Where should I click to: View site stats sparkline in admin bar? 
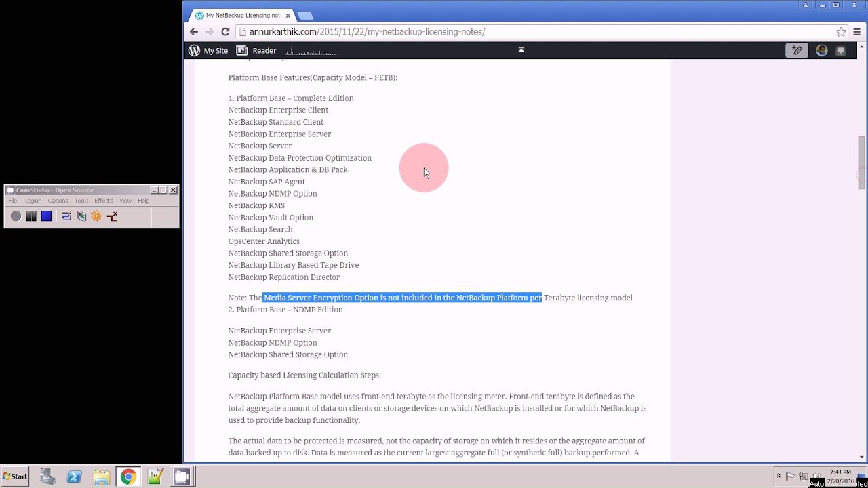(x=310, y=52)
